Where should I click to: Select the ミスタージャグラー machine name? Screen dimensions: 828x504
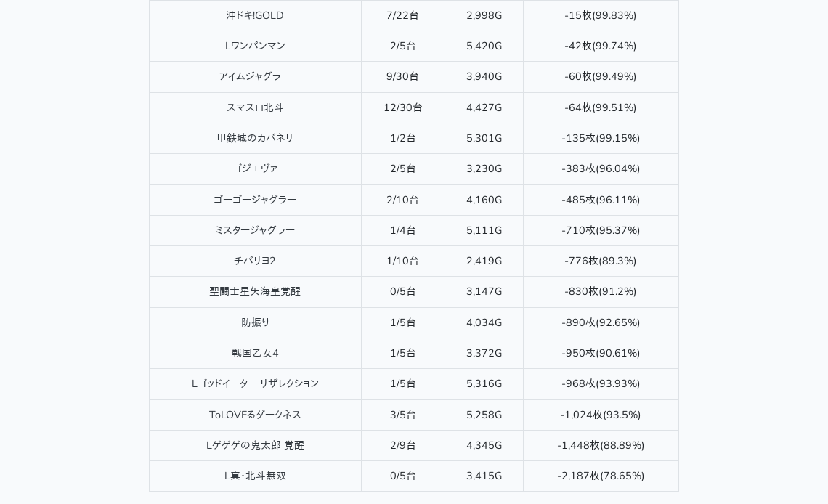pyautogui.click(x=255, y=231)
